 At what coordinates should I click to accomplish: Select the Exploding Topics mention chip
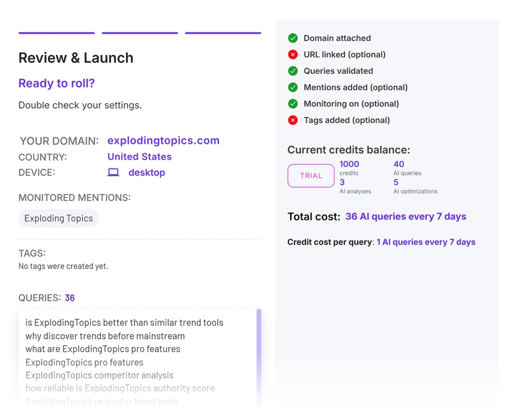[x=59, y=218]
